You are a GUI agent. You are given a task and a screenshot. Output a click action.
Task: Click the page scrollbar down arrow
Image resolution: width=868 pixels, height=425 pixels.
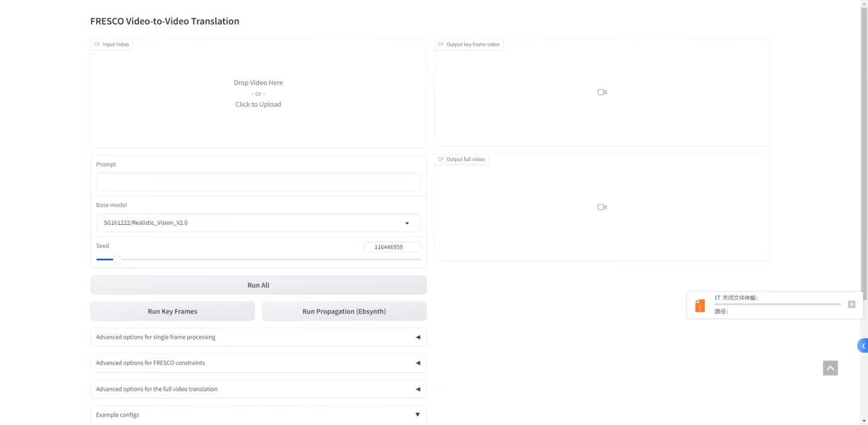click(864, 420)
